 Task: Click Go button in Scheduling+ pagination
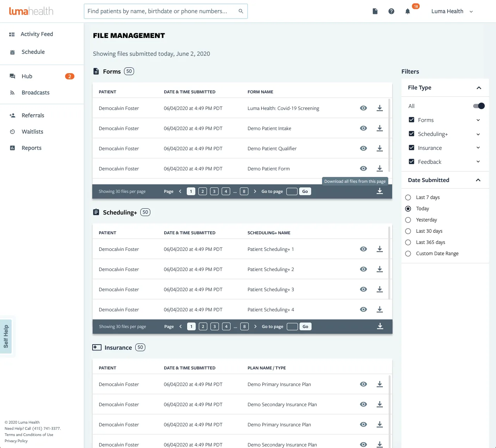(x=305, y=326)
